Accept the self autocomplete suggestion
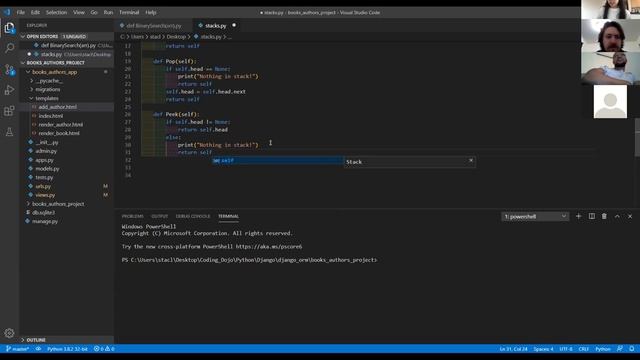This screenshot has height=360, width=640. tap(278, 161)
